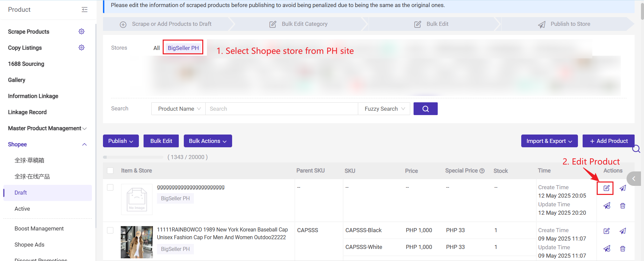Open settings gear beside Copy Listings
Screen dimensions: 644x261
(82, 48)
